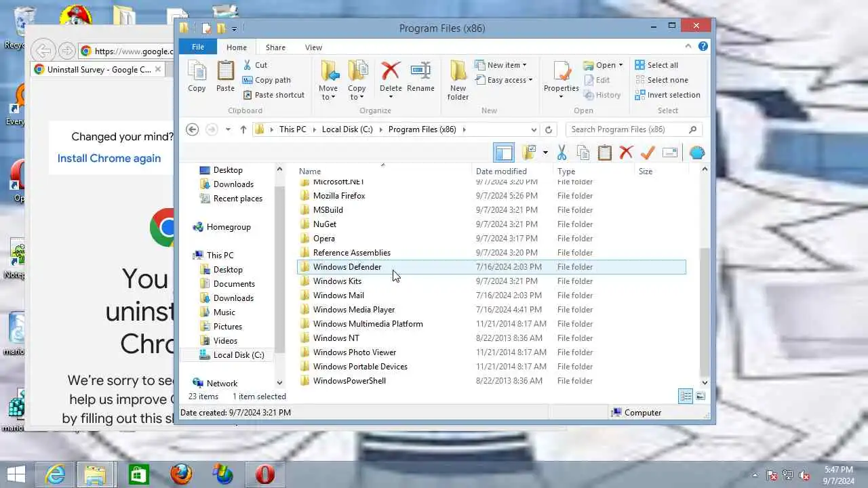
Task: Select Homegroup in navigation pane
Action: click(x=229, y=227)
